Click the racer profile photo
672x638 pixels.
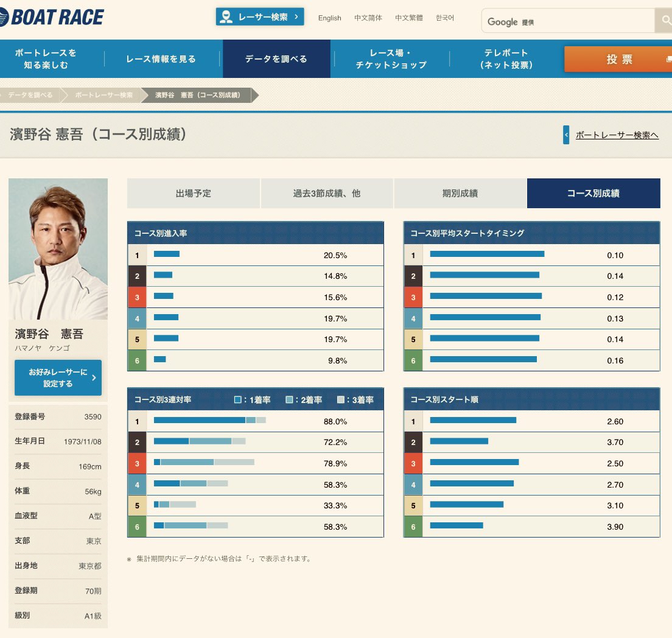pyautogui.click(x=58, y=249)
